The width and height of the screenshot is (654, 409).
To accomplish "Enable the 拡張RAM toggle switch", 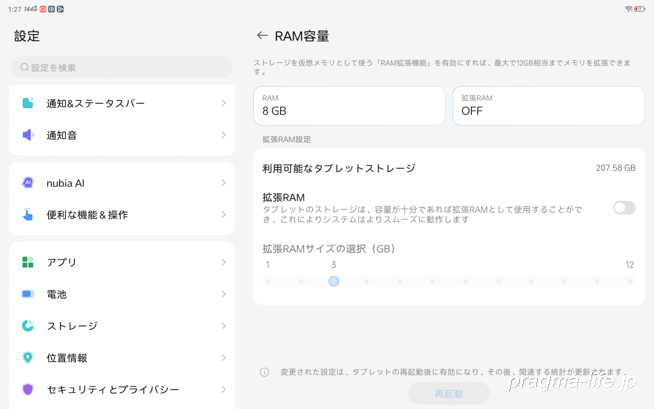I will coord(623,208).
